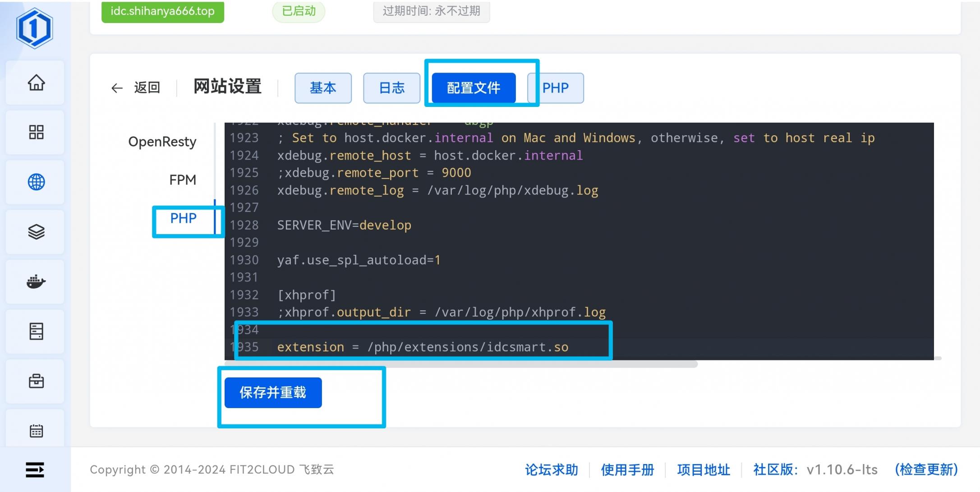Switch to the 日志 tab
The height and width of the screenshot is (492, 980).
(x=391, y=88)
